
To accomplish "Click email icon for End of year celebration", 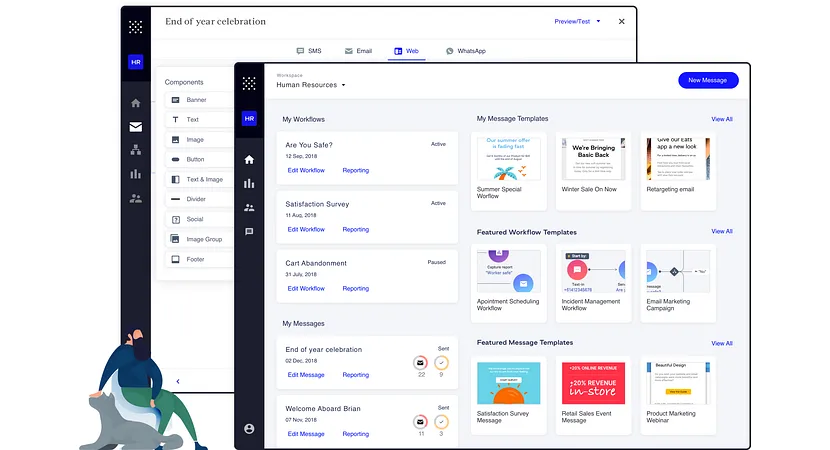I will (420, 363).
